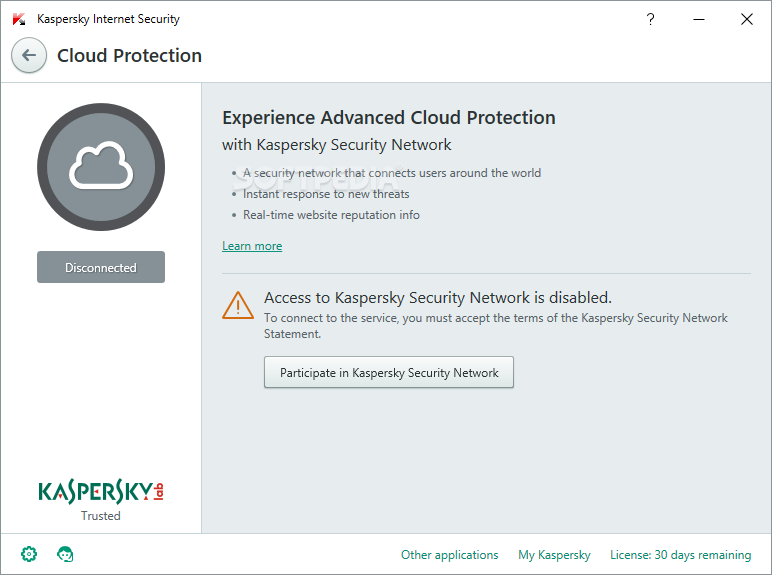
Task: Minimize the Kaspersky window
Action: (x=699, y=19)
